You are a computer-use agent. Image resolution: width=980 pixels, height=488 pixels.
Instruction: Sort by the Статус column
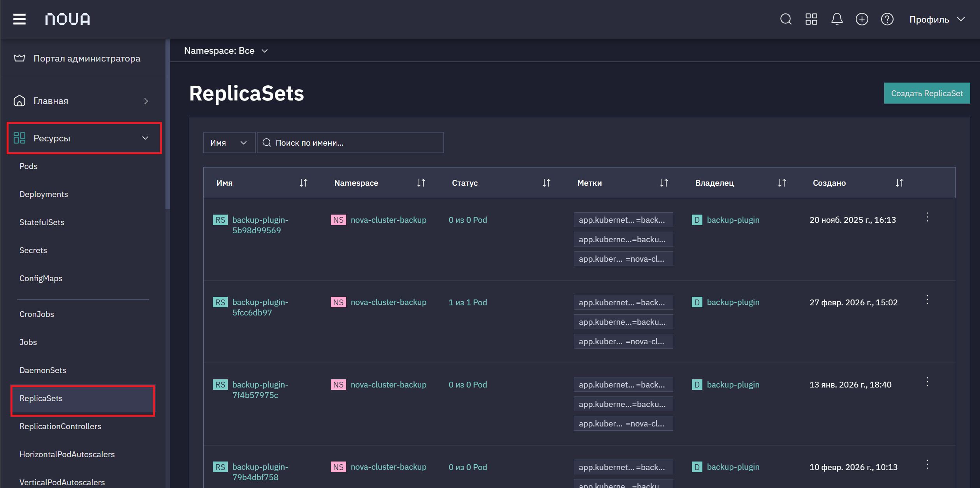click(x=546, y=183)
